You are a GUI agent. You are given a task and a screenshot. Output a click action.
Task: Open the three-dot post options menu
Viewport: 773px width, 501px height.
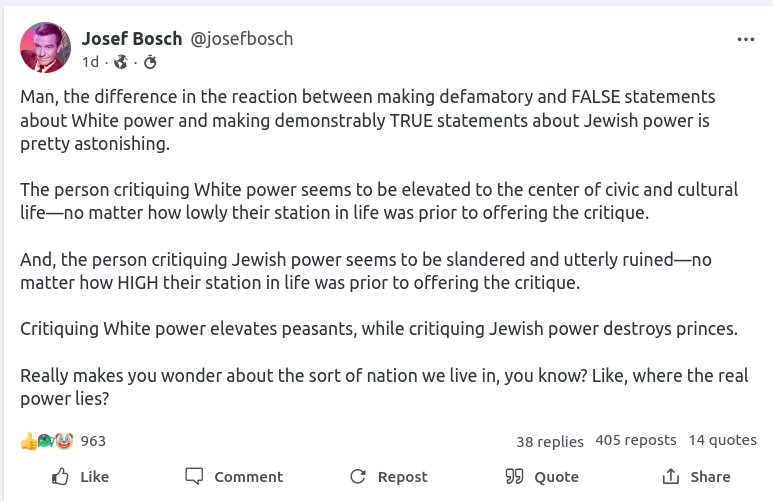pos(745,40)
